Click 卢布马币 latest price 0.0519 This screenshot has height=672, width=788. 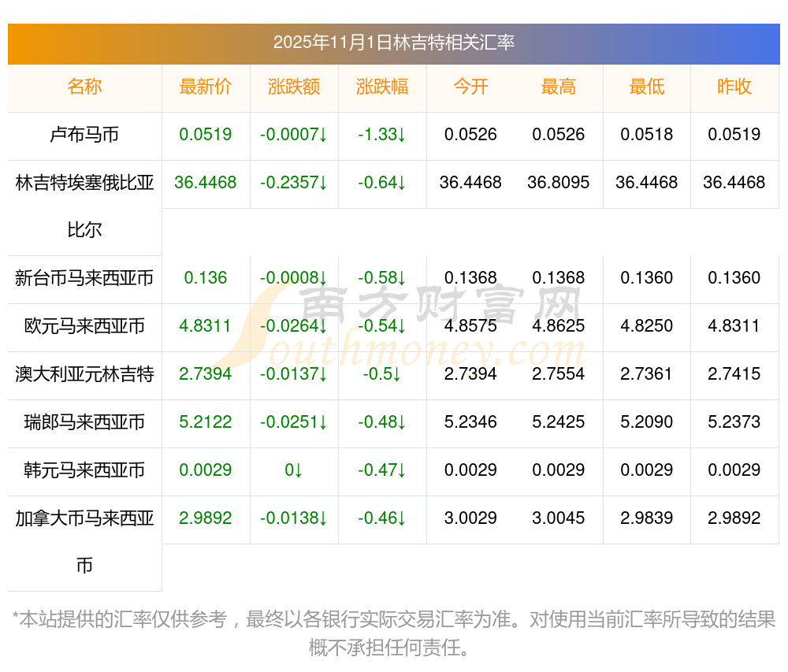tap(206, 135)
